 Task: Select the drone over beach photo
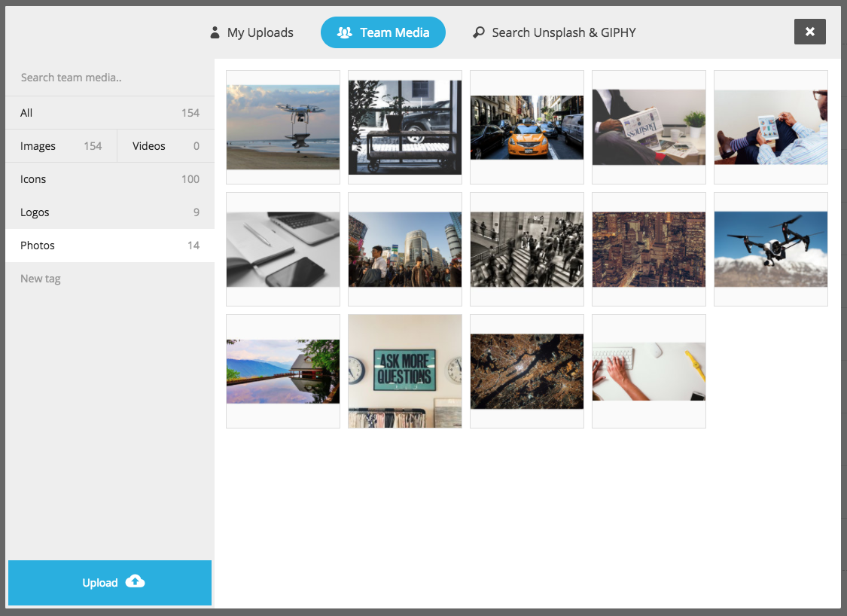[x=283, y=127]
